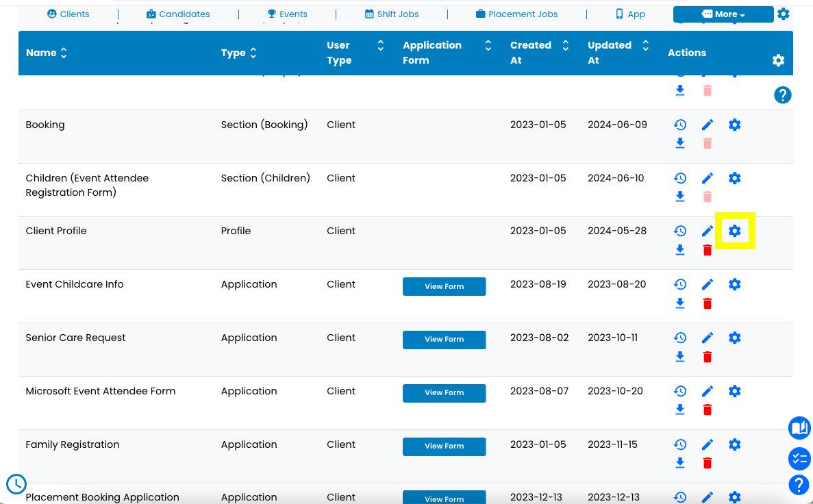Viewport: 813px width, 504px height.
Task: Delete the Event Childcare Info form
Action: [708, 303]
